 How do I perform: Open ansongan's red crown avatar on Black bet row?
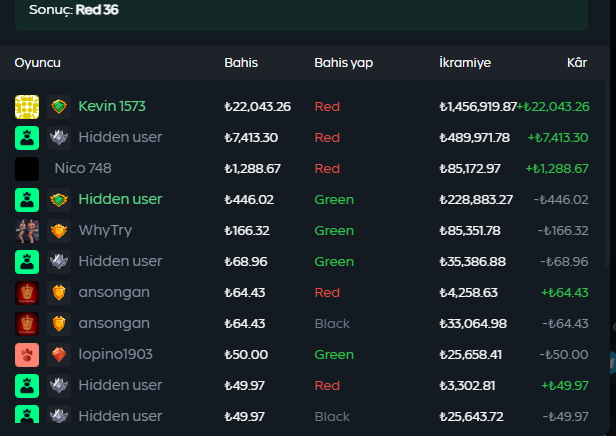[x=27, y=324]
